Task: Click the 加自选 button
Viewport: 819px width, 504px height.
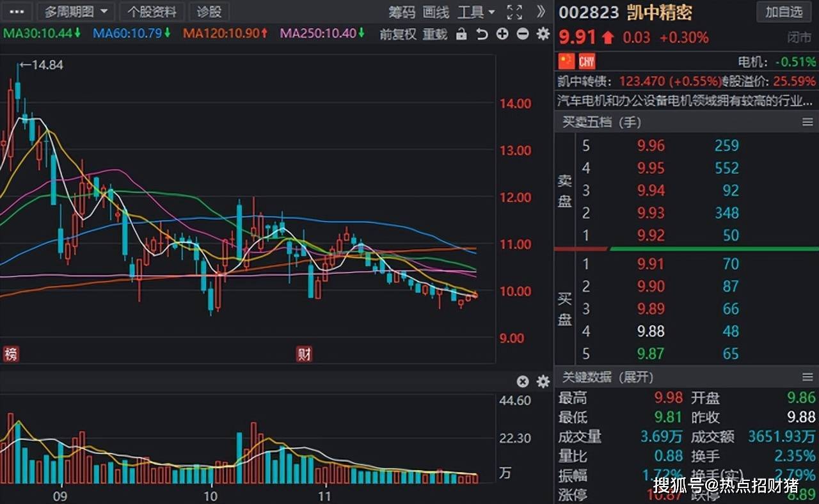Action: coord(784,12)
